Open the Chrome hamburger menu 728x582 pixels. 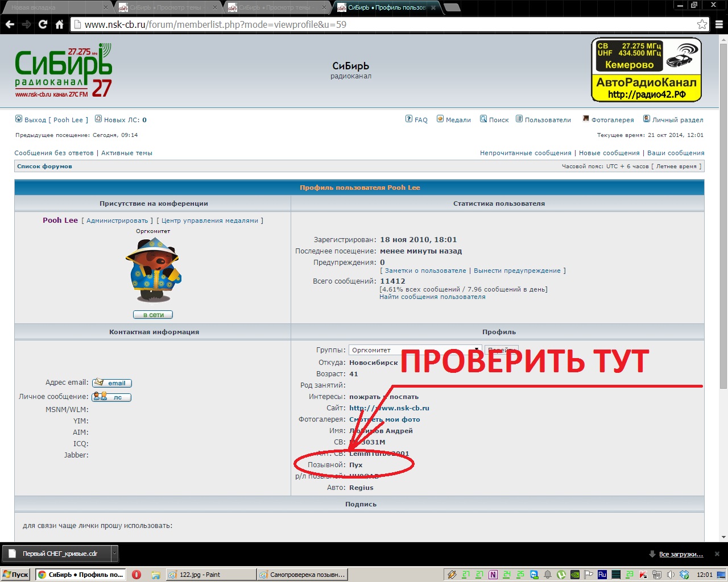tap(719, 24)
